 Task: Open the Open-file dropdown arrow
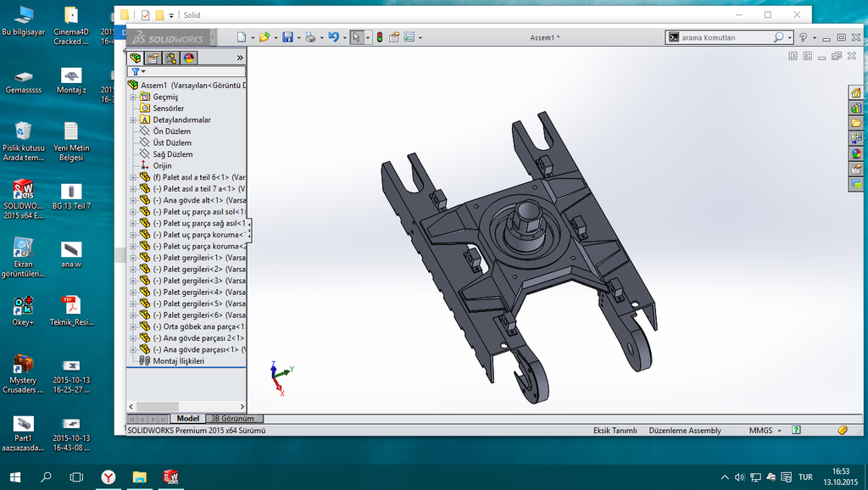[275, 38]
